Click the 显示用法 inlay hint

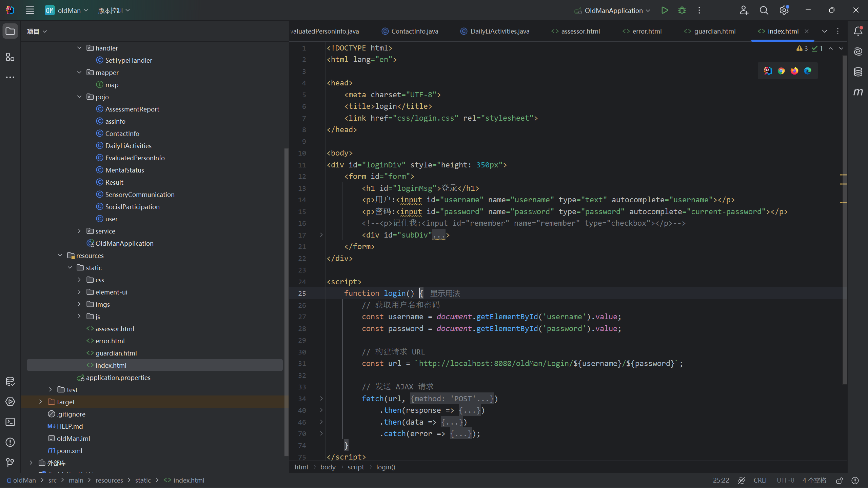coord(445,293)
